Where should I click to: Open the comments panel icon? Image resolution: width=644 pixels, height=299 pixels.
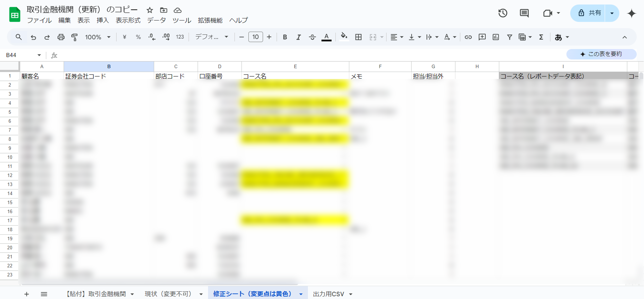coord(524,13)
